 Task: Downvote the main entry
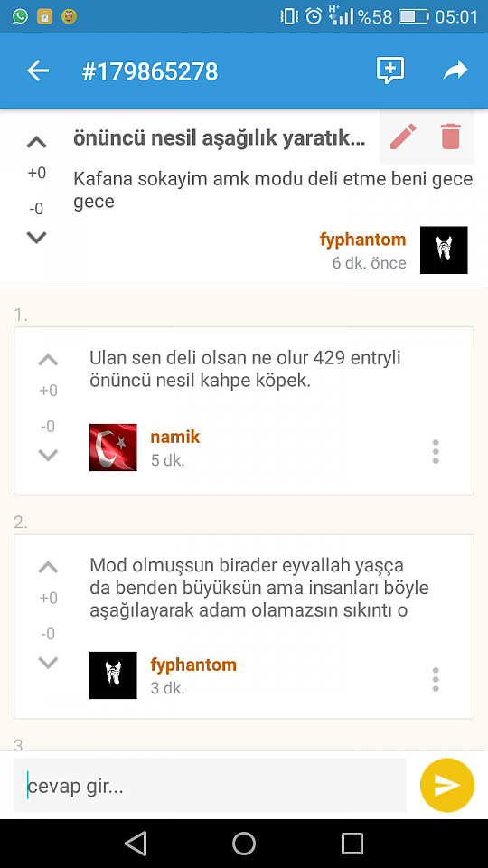tap(36, 238)
